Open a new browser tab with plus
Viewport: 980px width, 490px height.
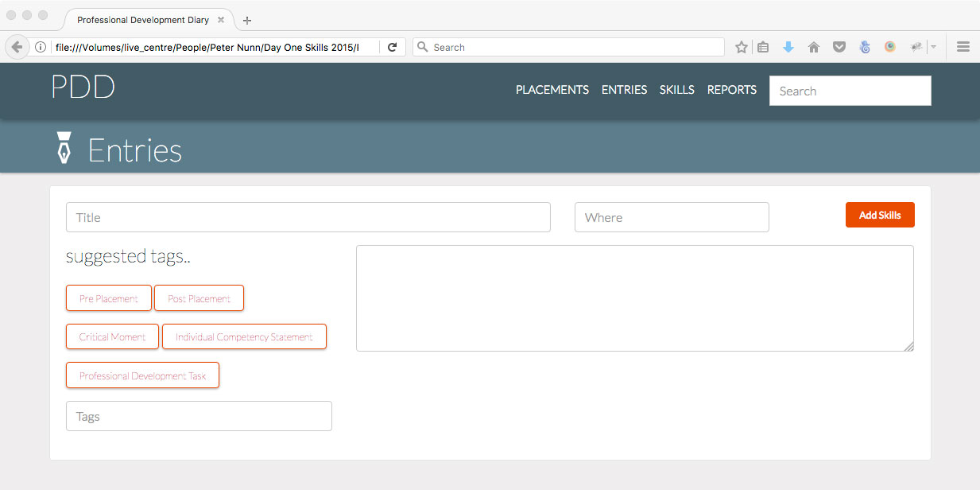[247, 20]
